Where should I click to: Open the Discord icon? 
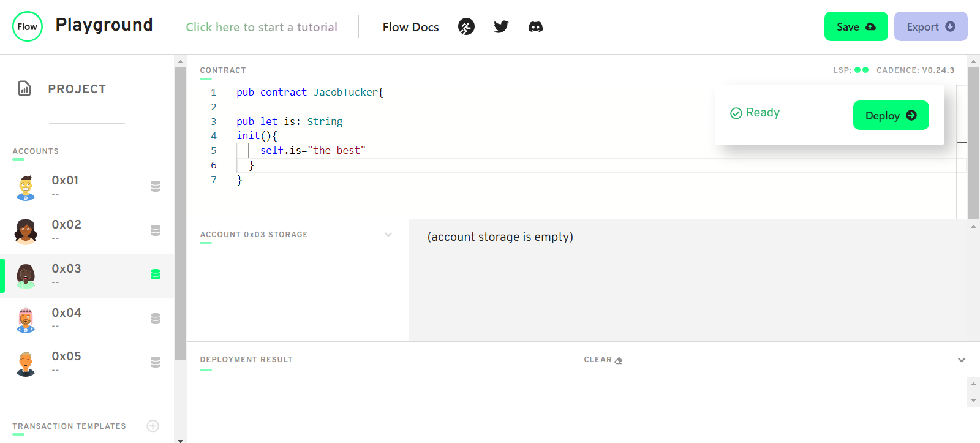(535, 26)
